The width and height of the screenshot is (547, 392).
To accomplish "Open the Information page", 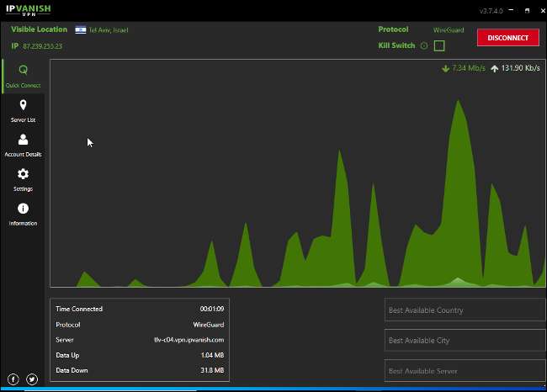I will [x=23, y=214].
